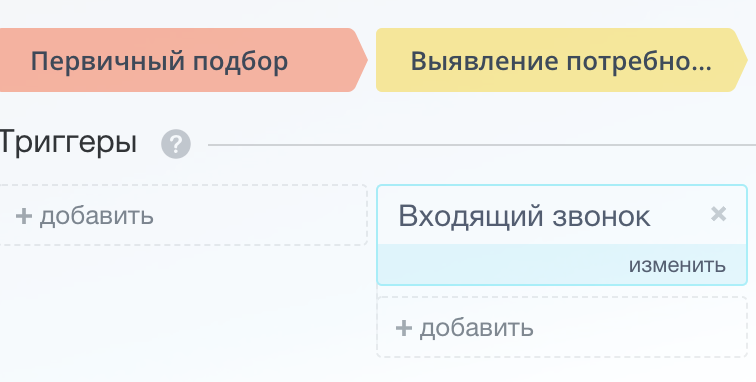Click the plus icon under Первичный подбор
The image size is (756, 382).
pos(24,216)
